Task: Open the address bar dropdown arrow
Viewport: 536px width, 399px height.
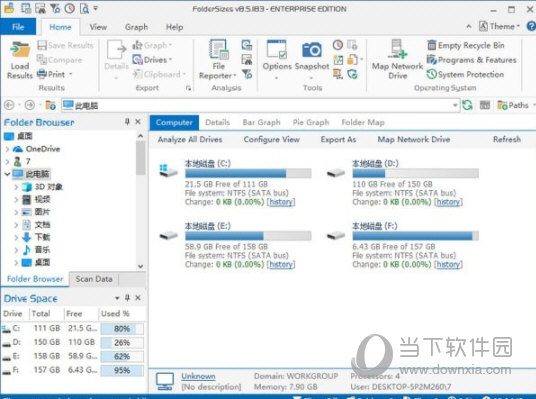Action: point(455,105)
